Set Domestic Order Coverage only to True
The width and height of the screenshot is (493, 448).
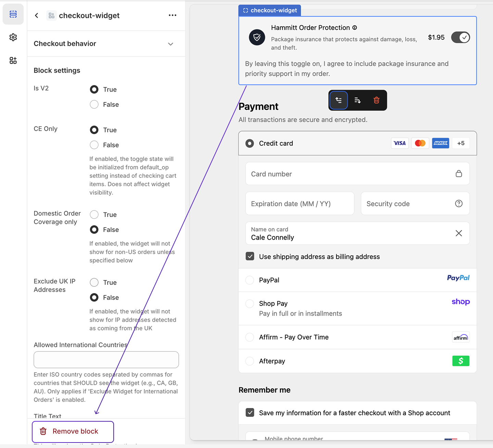(94, 215)
